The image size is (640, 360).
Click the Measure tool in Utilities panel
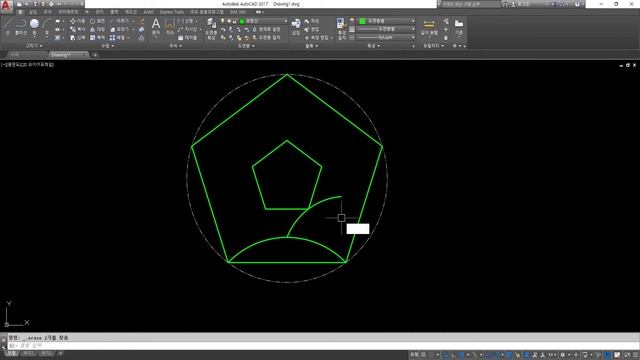tap(429, 27)
